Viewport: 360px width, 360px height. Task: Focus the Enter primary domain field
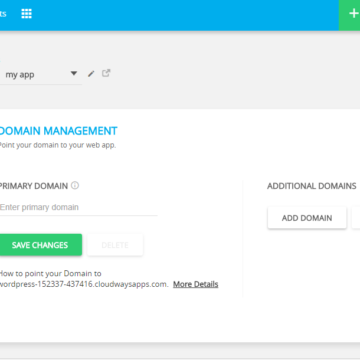pyautogui.click(x=78, y=207)
